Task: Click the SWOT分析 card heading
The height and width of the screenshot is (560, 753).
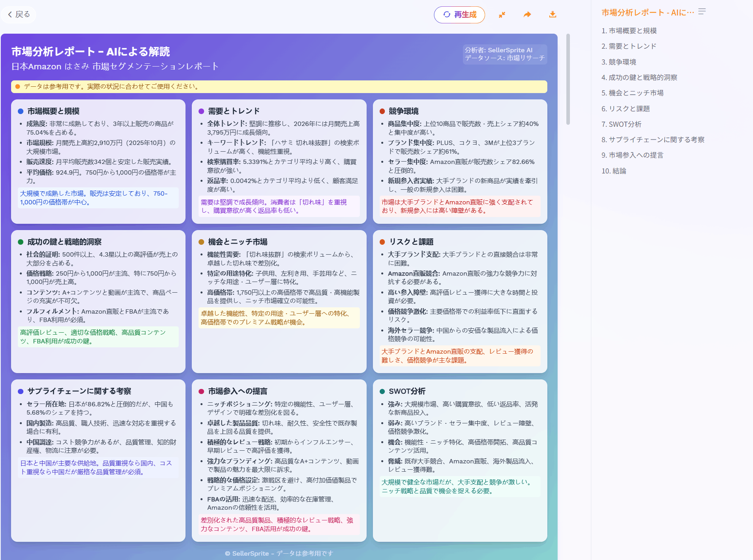Action: click(407, 391)
